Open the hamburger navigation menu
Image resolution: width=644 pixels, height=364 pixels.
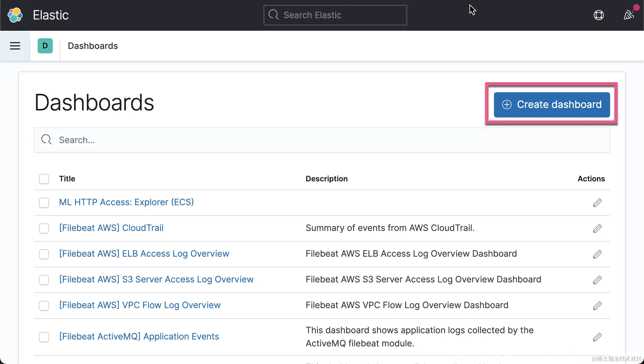point(15,46)
